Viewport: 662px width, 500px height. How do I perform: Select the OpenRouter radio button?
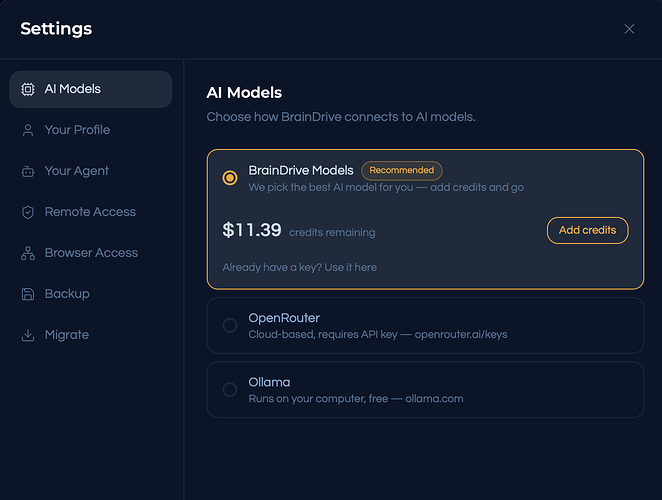point(230,325)
